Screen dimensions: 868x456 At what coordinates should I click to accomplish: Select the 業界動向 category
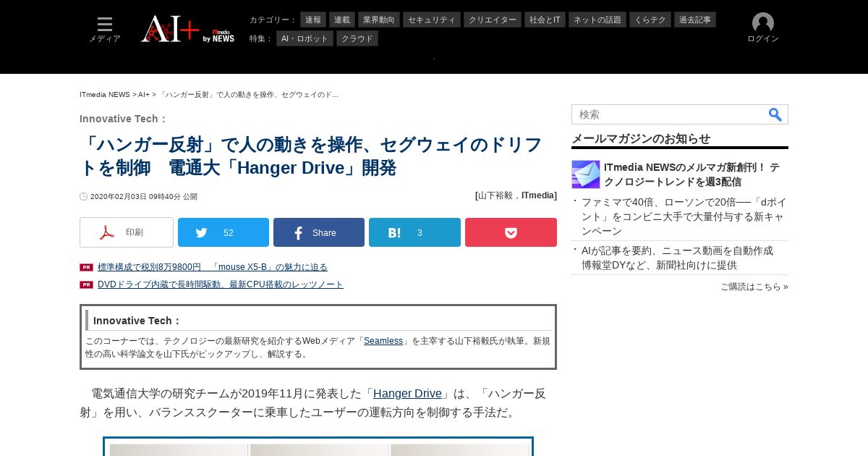point(379,20)
